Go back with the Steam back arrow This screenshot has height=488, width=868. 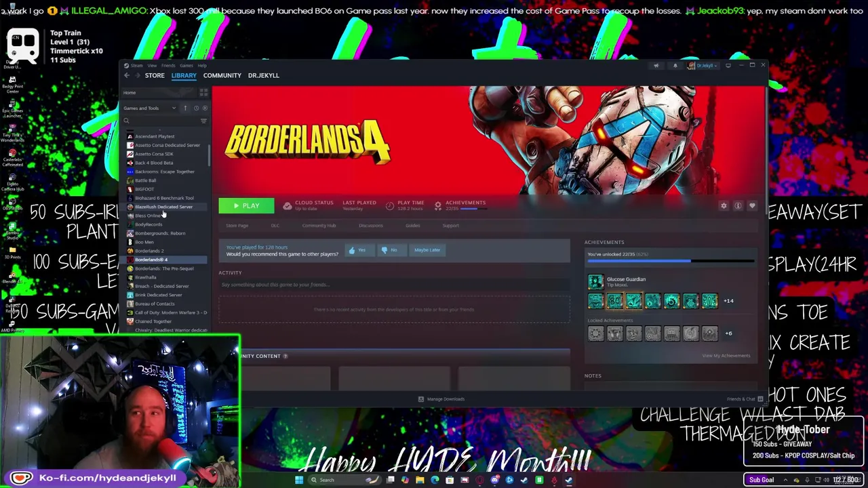click(127, 75)
